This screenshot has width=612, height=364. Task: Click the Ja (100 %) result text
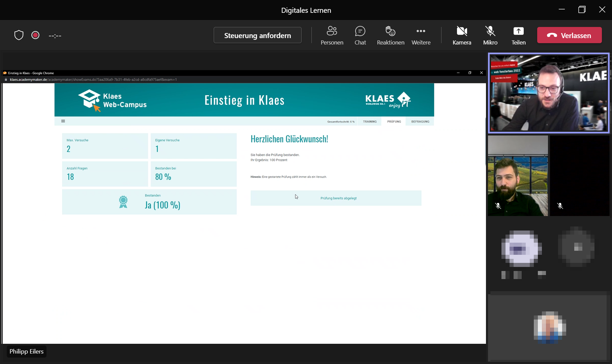pyautogui.click(x=162, y=205)
